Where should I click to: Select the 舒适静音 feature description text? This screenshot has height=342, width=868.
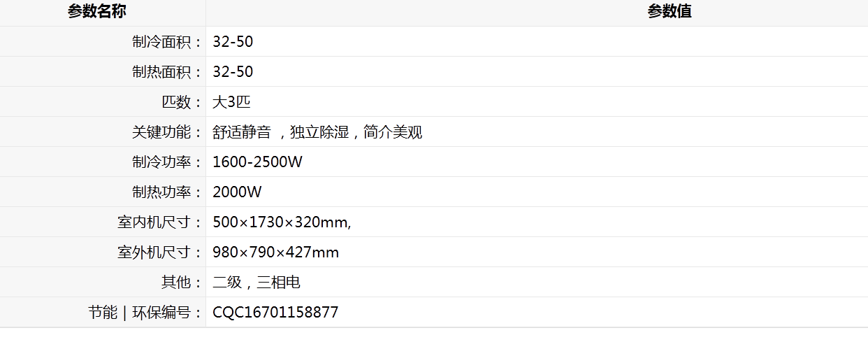click(x=317, y=132)
